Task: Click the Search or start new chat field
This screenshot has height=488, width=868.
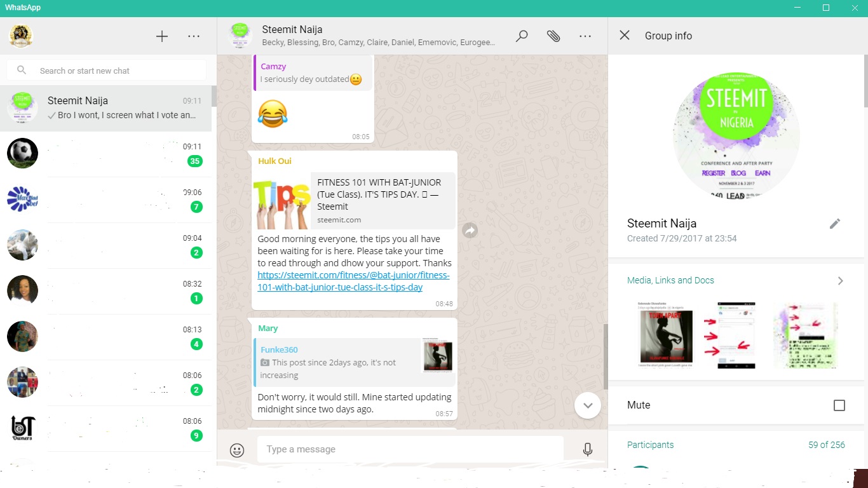Action: [x=106, y=71]
